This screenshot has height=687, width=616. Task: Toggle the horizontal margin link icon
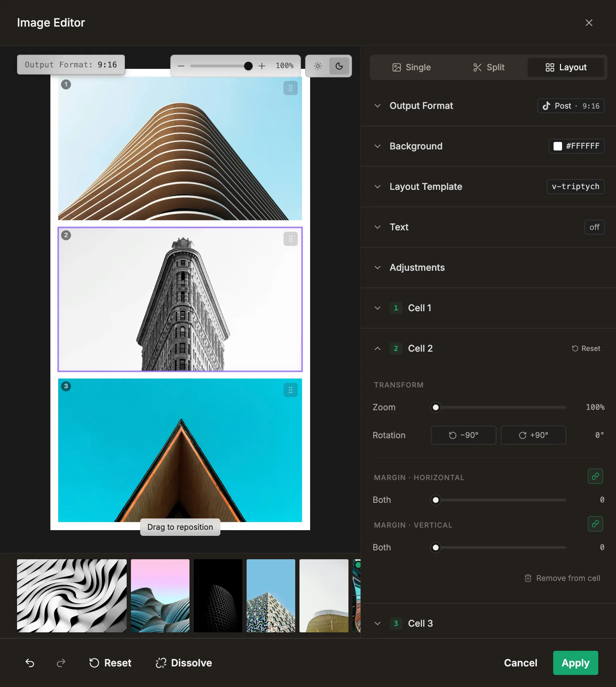tap(595, 476)
